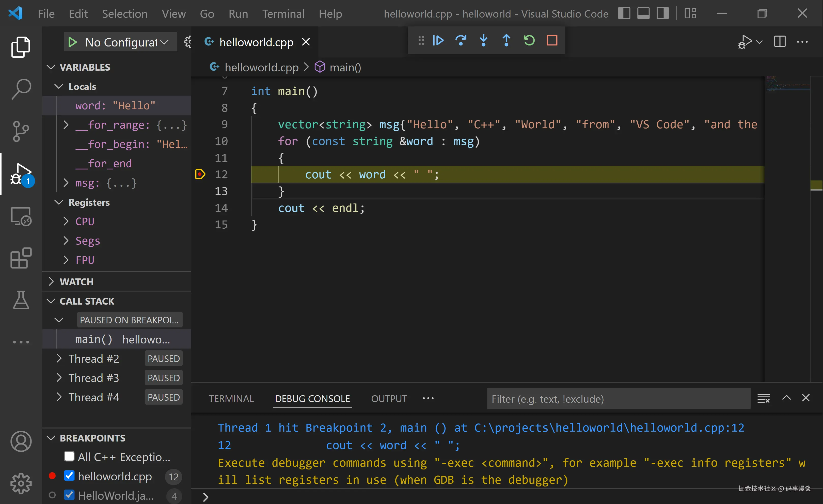The width and height of the screenshot is (823, 504).
Task: Click the Stop debugging square
Action: [x=552, y=40]
